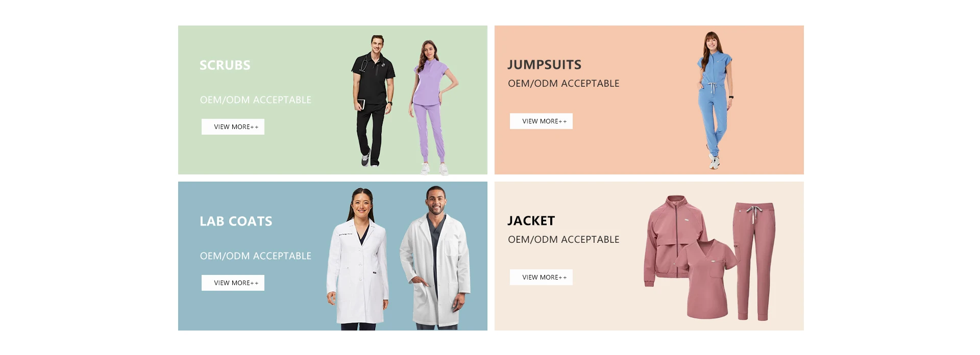Open the SCRUBS category heading
The height and width of the screenshot is (355, 980).
[x=225, y=65]
